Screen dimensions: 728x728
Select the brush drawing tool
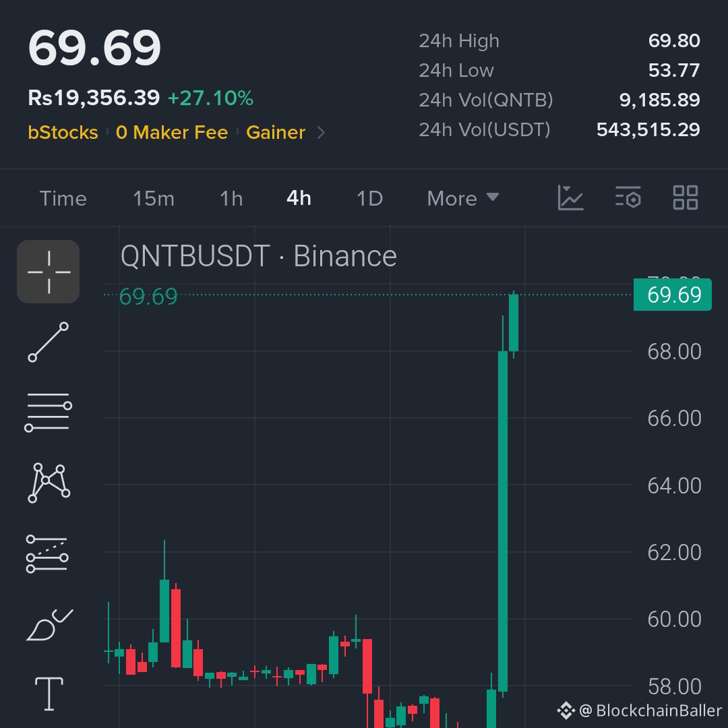[49, 625]
